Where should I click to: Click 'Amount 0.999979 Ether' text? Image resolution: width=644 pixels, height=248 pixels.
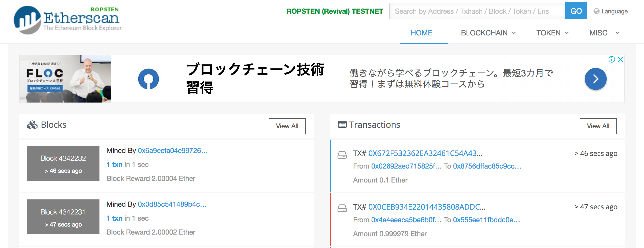point(390,234)
